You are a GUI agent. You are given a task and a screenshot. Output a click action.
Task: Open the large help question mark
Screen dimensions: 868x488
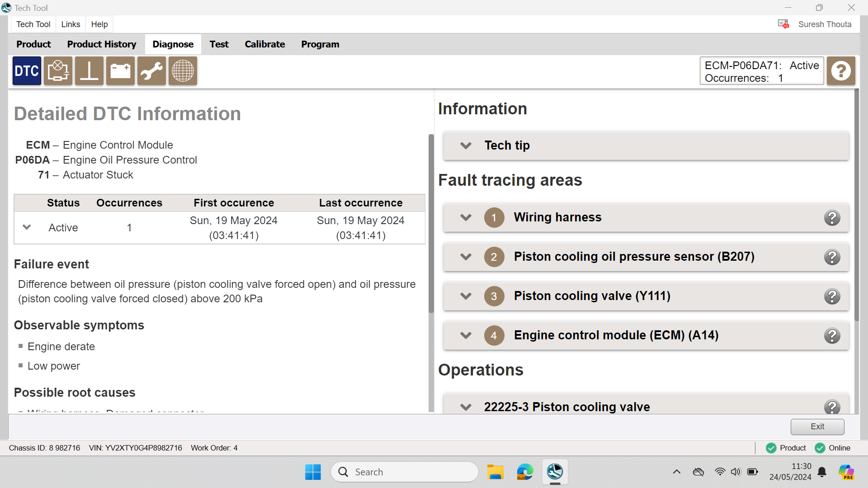tap(841, 71)
